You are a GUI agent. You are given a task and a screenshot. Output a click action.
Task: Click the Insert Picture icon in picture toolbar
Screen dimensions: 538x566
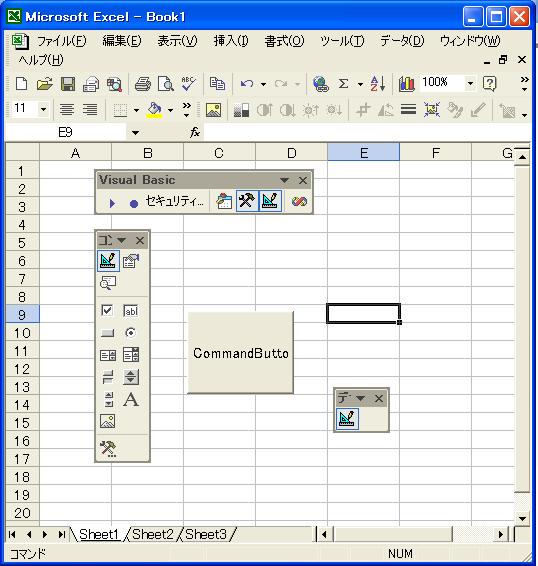pyautogui.click(x=213, y=109)
